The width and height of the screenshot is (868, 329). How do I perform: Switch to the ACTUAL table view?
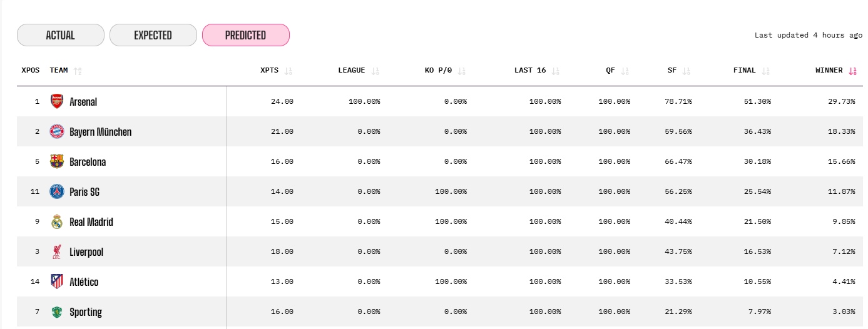tap(60, 35)
